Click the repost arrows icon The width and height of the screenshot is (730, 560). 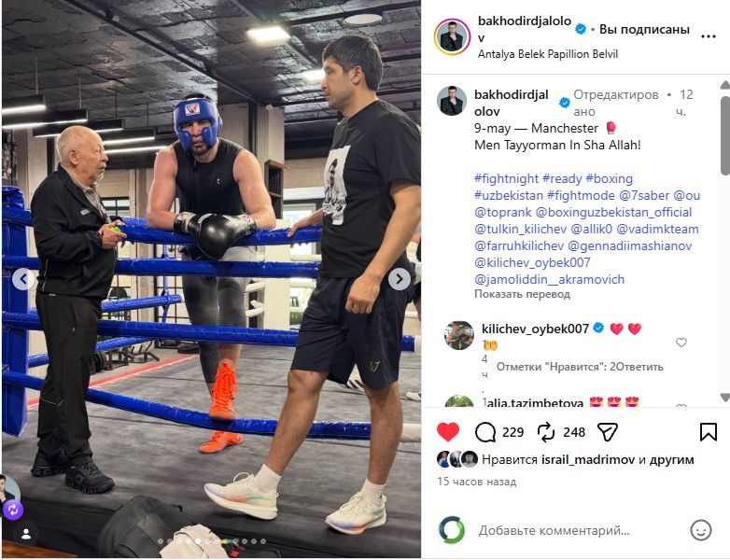[546, 432]
